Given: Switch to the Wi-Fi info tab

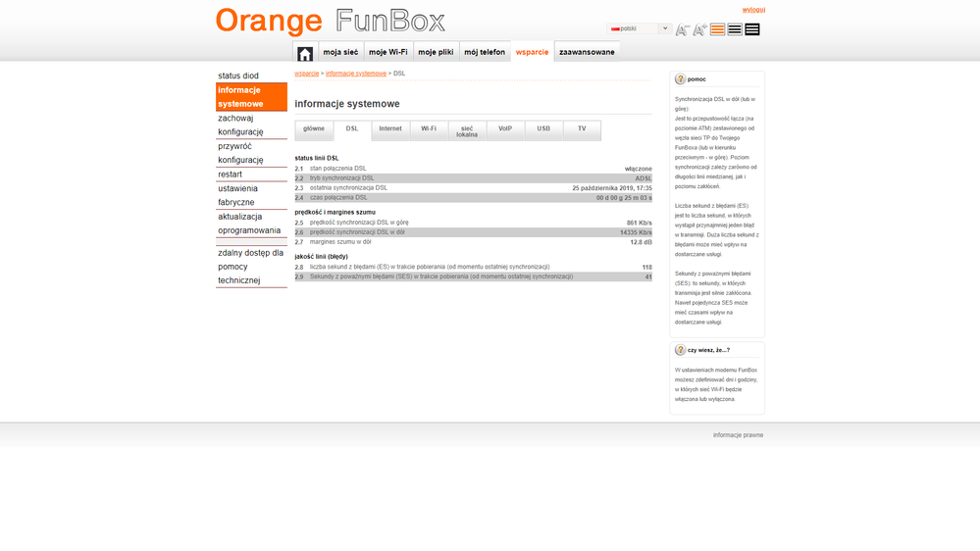Looking at the screenshot, I should [428, 130].
